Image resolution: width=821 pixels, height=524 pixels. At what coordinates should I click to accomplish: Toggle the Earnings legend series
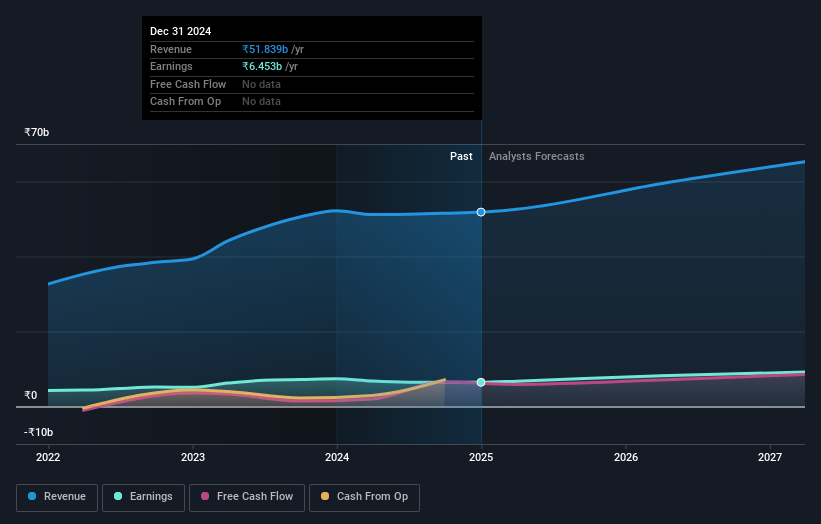143,497
